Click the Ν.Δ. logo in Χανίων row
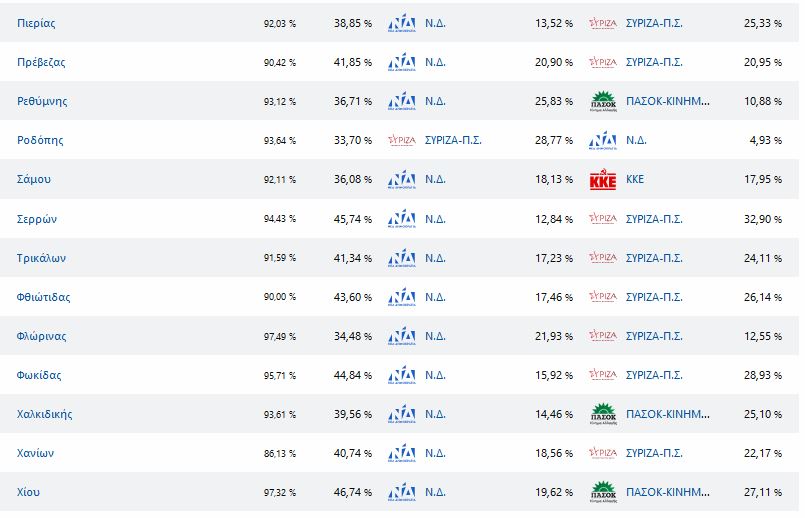This screenshot has height=518, width=805. tap(401, 453)
